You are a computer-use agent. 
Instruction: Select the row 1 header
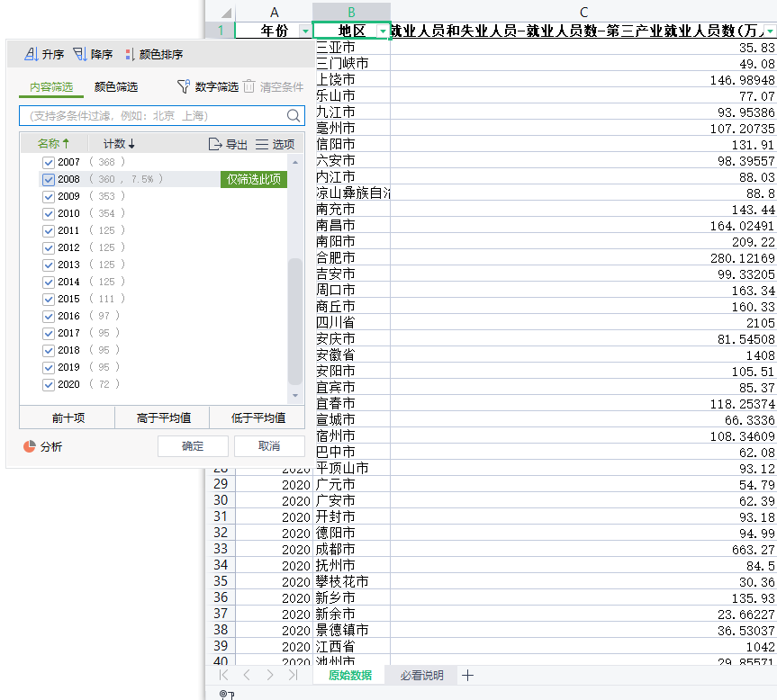click(x=221, y=31)
